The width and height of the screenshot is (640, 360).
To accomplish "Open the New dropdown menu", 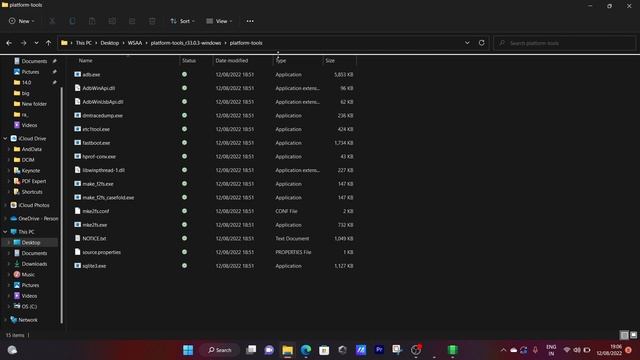I will coord(22,21).
